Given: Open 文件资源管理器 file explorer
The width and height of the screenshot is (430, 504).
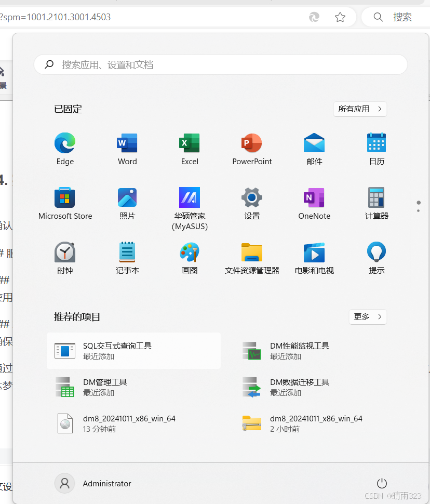Looking at the screenshot, I should 252,258.
